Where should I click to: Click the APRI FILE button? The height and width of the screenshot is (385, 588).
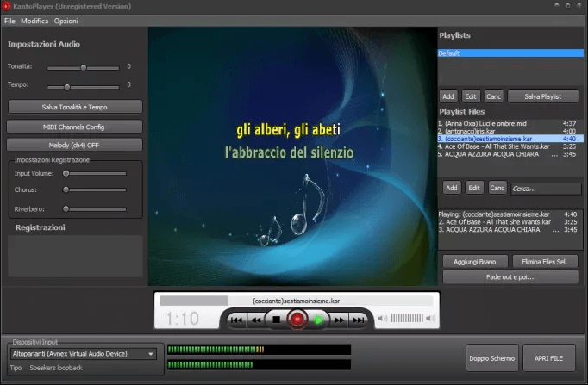(x=548, y=357)
